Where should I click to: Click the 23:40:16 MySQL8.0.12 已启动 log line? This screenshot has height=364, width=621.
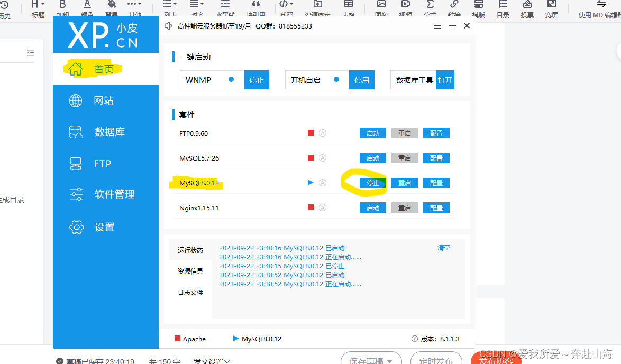pos(281,248)
